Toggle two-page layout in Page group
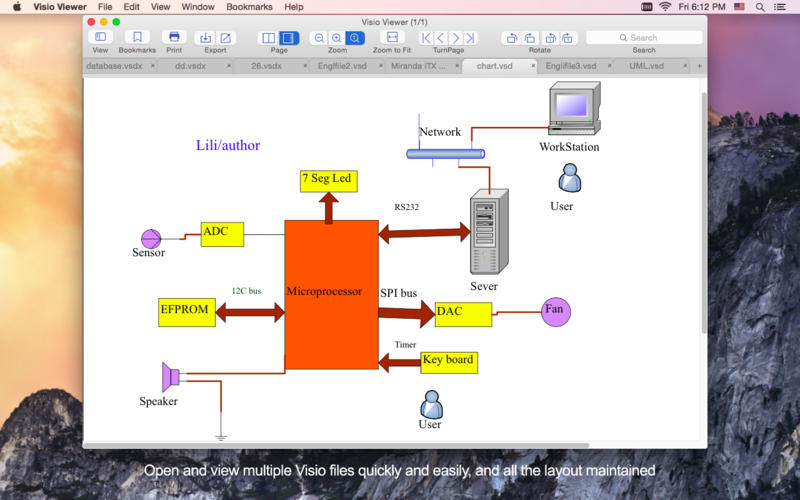The height and width of the screenshot is (500, 800). pyautogui.click(x=269, y=38)
